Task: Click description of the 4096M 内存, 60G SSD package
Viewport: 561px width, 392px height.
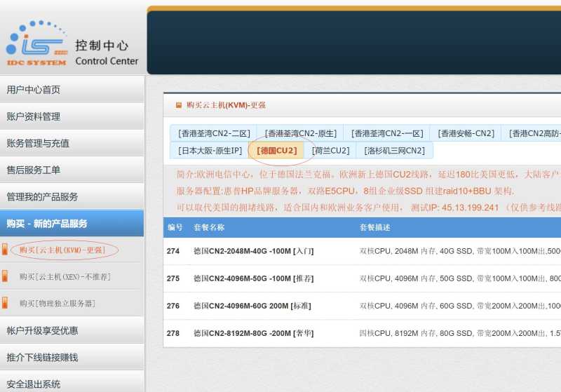Action: [460, 306]
